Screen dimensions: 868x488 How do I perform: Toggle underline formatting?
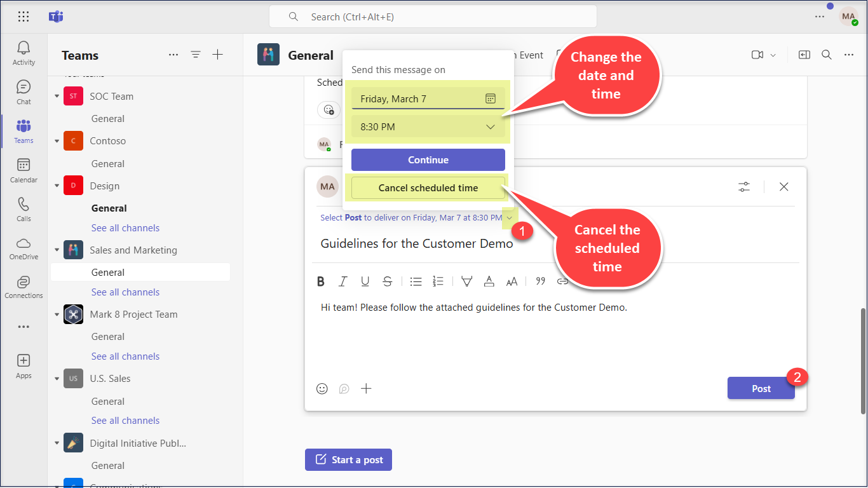[x=365, y=281]
